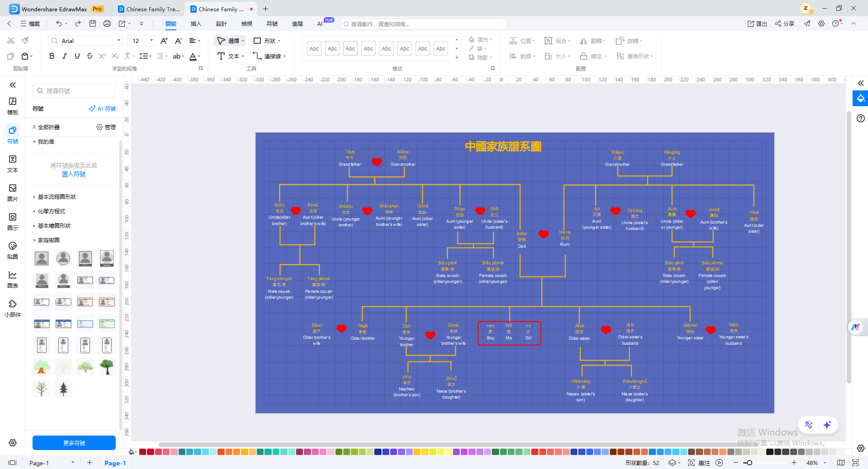Click the redo arrow icon
Image resolution: width=868 pixels, height=469 pixels.
[78, 23]
